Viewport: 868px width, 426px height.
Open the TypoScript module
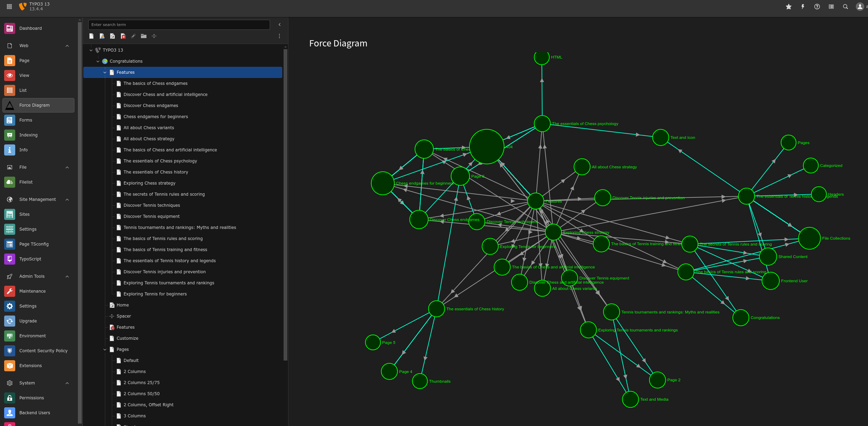click(x=30, y=259)
